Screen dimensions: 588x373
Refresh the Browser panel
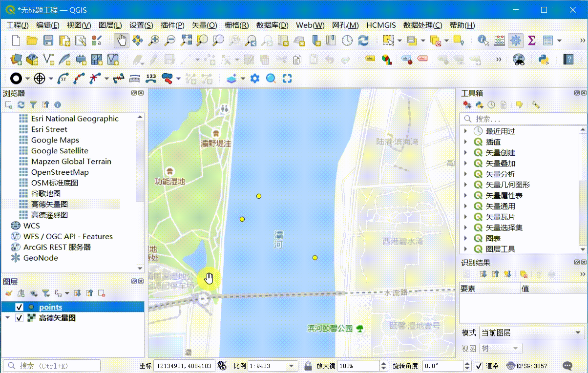point(21,104)
